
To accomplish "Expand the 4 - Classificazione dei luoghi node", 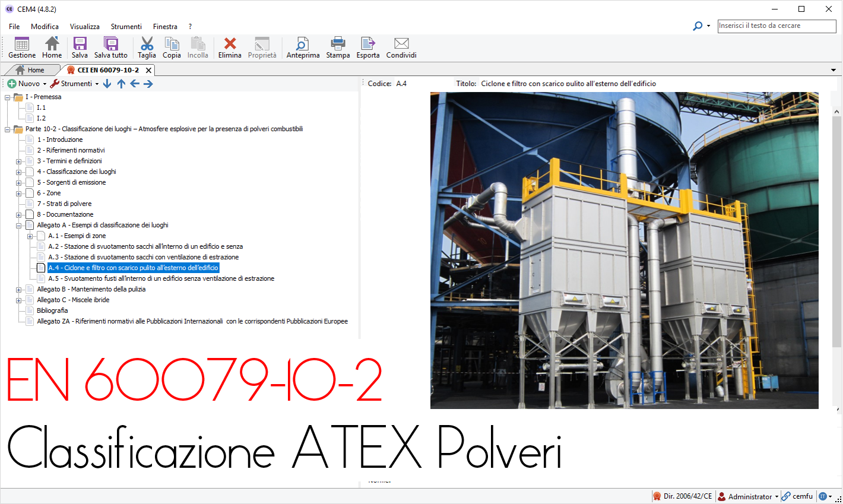I will tap(19, 172).
